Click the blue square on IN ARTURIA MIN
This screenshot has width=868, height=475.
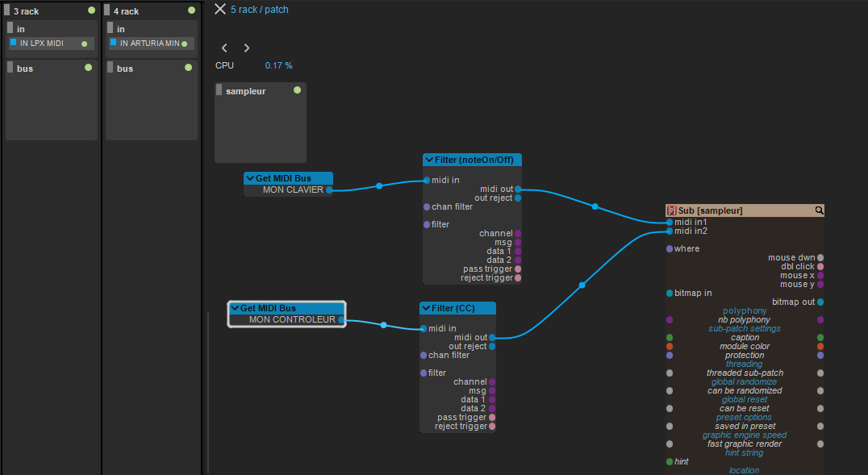pyautogui.click(x=113, y=42)
